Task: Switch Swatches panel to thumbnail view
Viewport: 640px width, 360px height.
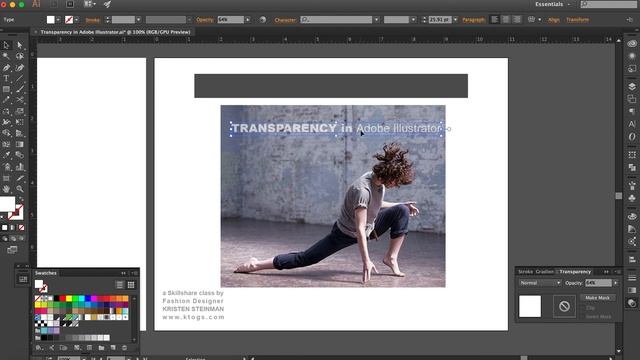Action: [131, 284]
